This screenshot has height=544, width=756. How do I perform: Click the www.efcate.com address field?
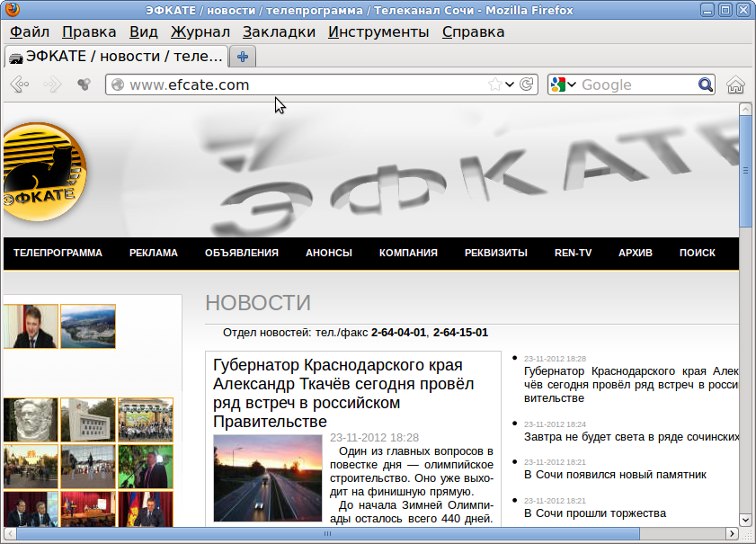[x=297, y=85]
